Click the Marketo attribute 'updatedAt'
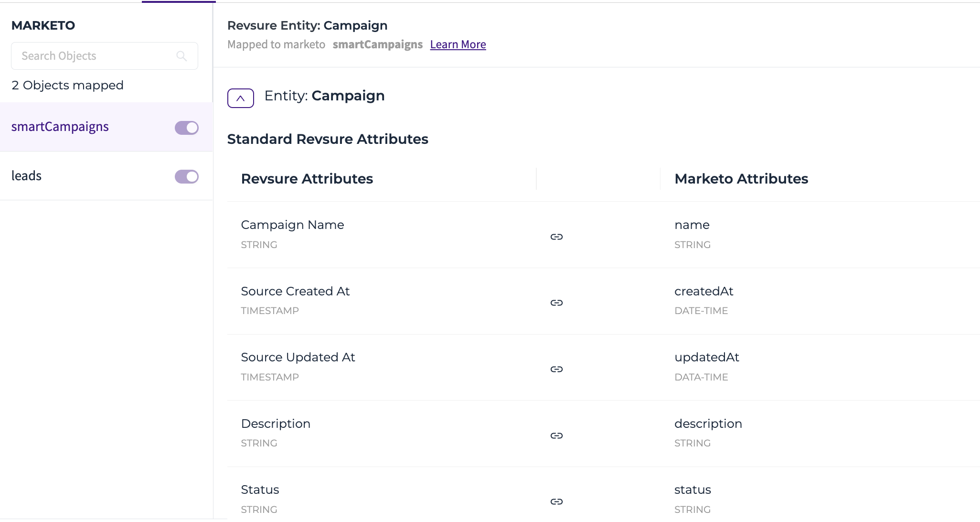The height and width of the screenshot is (522, 980). point(707,357)
